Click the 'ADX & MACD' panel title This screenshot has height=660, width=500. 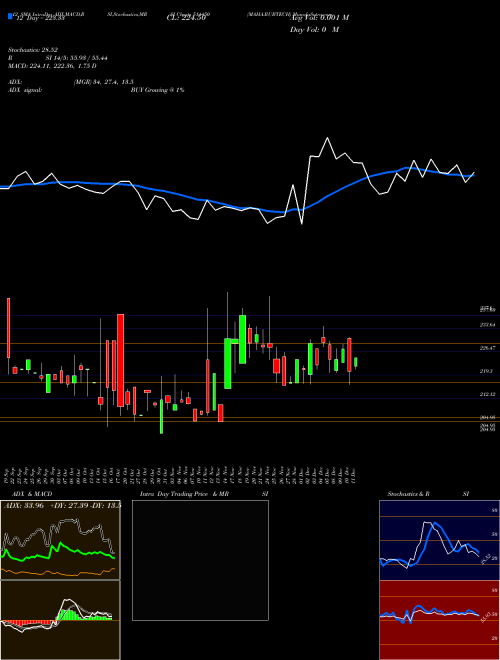point(32,494)
